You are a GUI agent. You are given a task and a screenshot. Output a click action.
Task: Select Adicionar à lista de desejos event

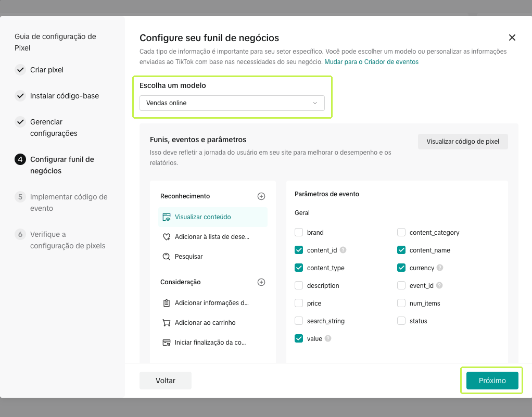(x=213, y=237)
